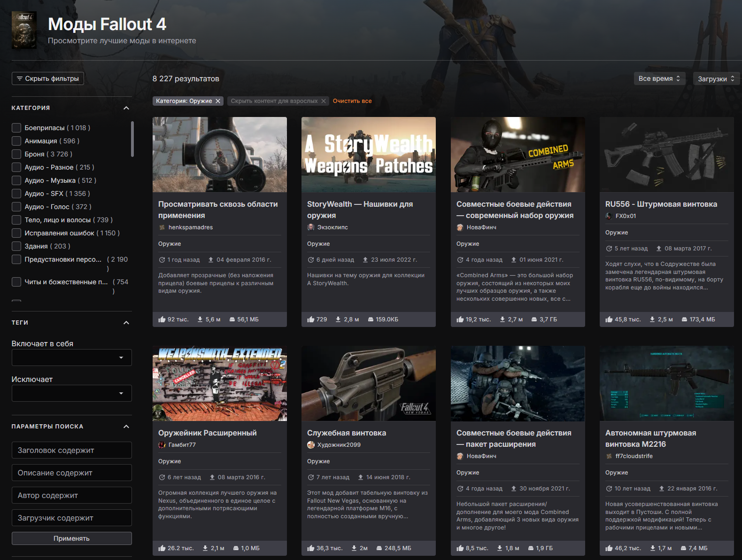Open the Загрузки sort dropdown

click(x=716, y=78)
